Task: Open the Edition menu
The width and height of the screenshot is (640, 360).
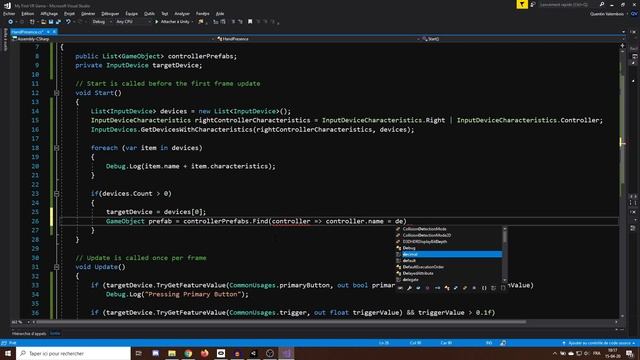Action: point(27,13)
